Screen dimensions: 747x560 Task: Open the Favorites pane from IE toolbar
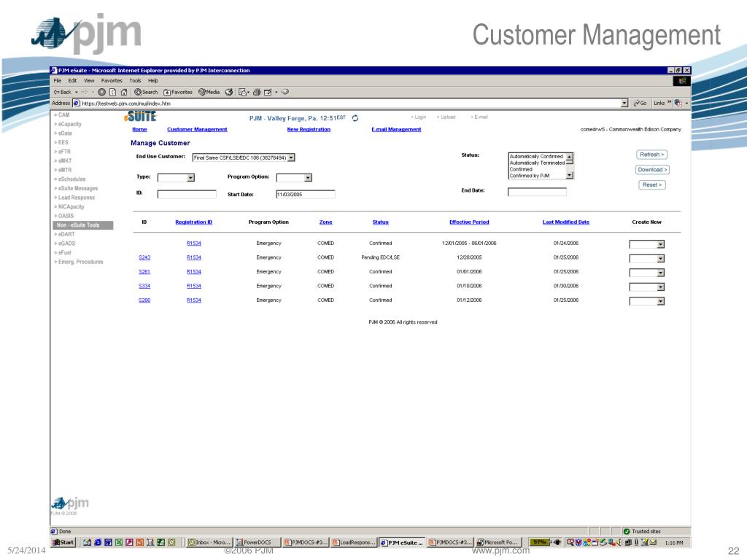pos(178,92)
